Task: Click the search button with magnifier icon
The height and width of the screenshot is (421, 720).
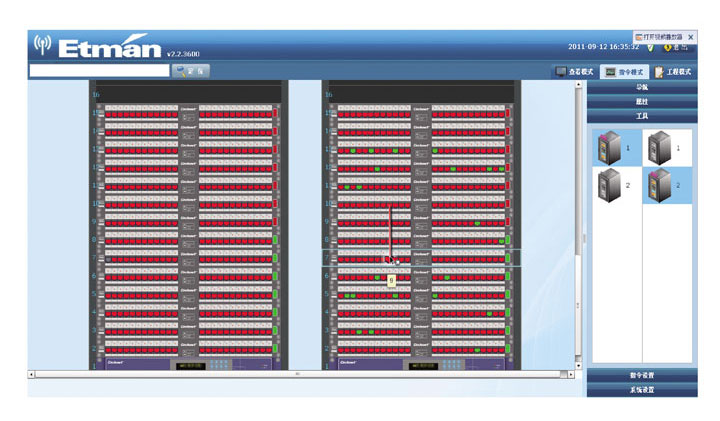Action: [190, 71]
